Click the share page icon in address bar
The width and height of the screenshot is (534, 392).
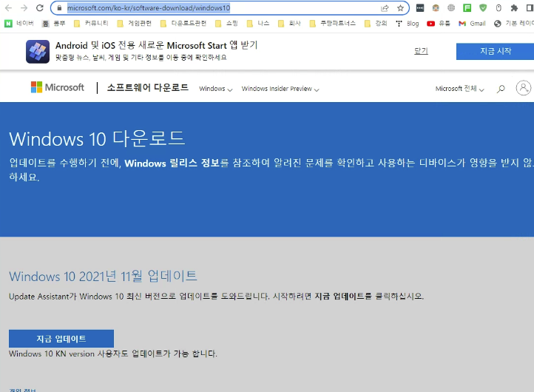click(x=385, y=8)
